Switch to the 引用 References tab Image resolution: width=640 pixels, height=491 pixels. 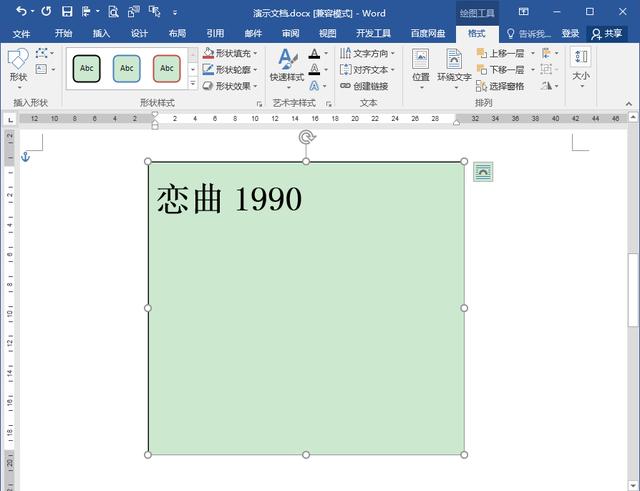tap(215, 33)
